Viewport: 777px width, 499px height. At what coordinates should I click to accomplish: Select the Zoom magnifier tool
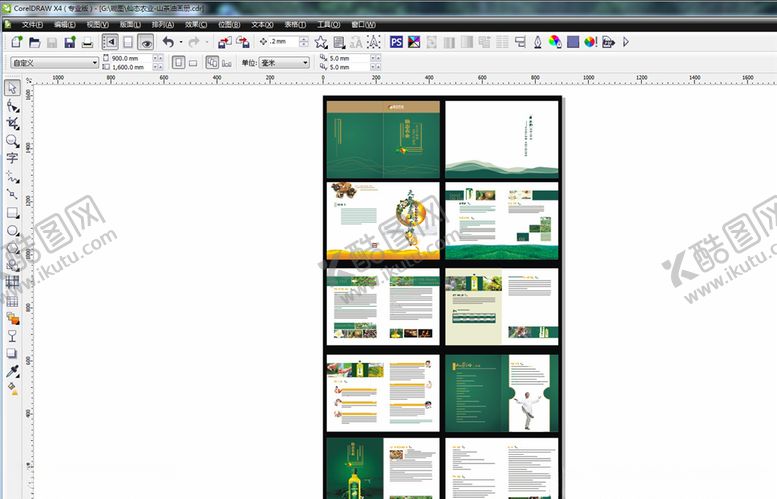pos(13,141)
